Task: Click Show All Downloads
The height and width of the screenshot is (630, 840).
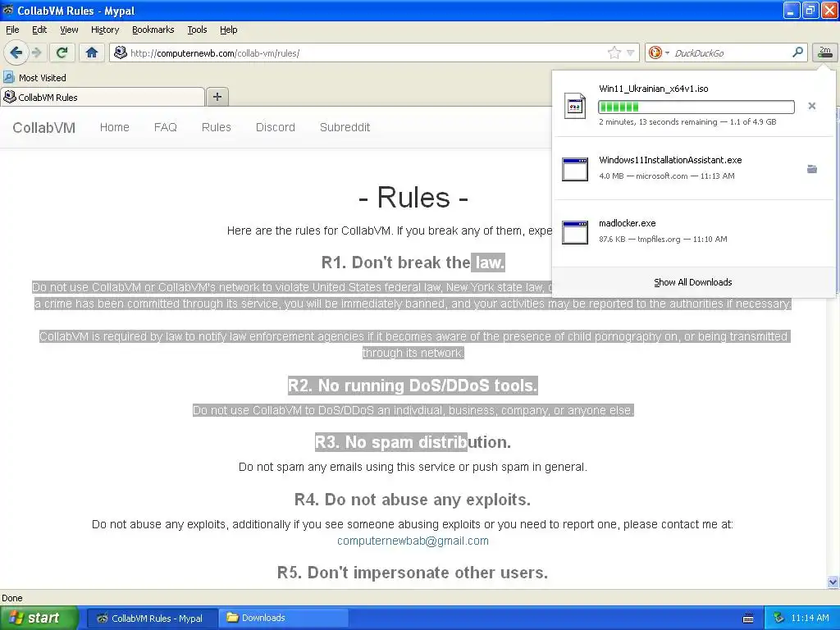Action: (x=693, y=282)
